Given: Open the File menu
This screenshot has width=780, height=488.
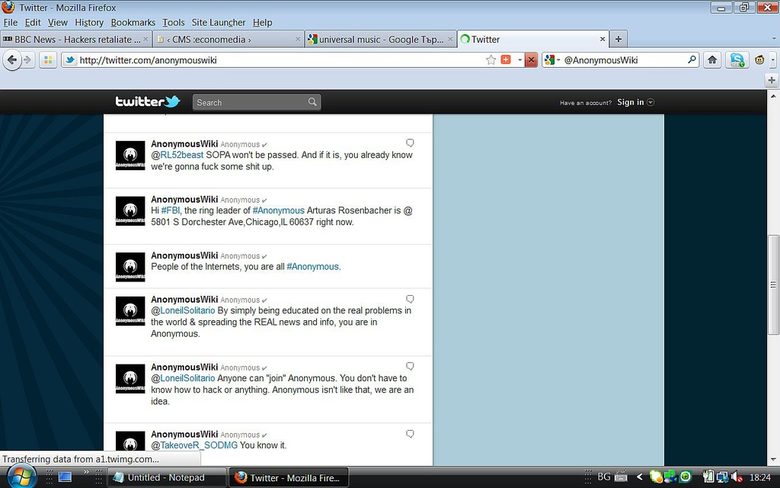Looking at the screenshot, I should click(10, 22).
